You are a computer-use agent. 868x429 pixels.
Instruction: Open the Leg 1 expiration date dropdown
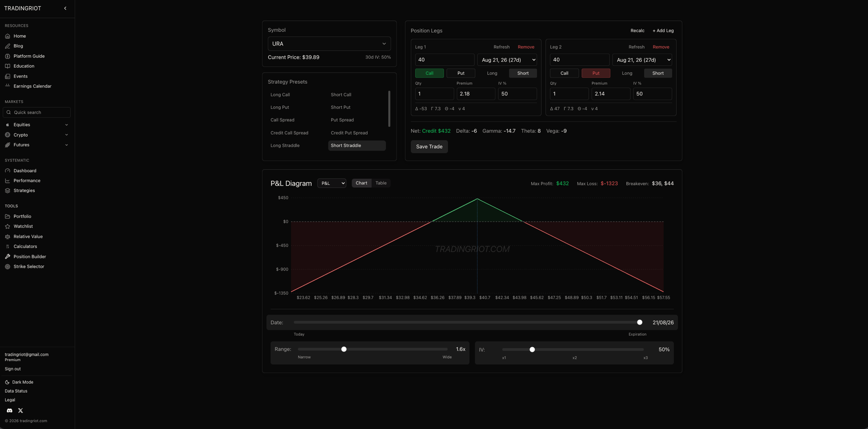click(x=507, y=60)
